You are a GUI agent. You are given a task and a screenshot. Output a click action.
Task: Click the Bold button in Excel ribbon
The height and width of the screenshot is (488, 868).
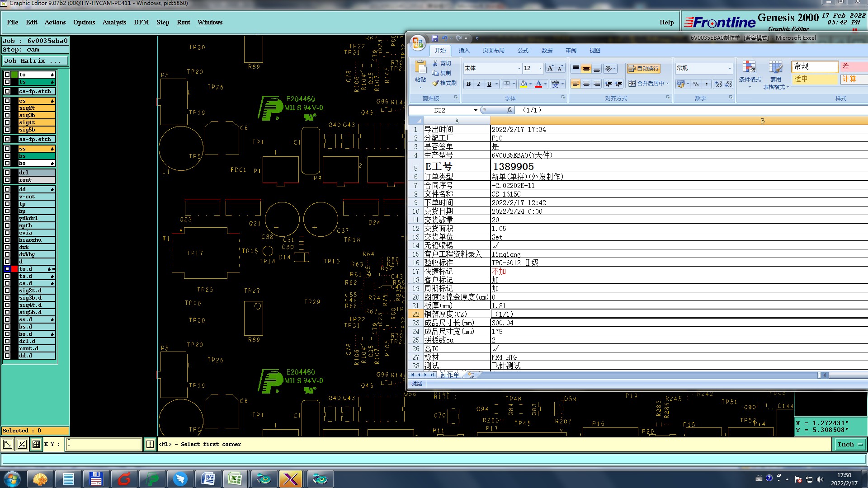click(x=469, y=84)
